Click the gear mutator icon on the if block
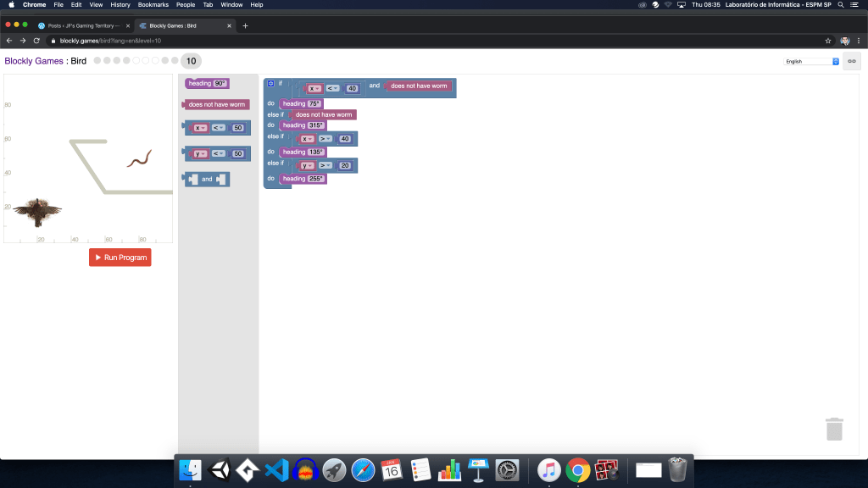This screenshot has width=868, height=488. click(x=270, y=83)
